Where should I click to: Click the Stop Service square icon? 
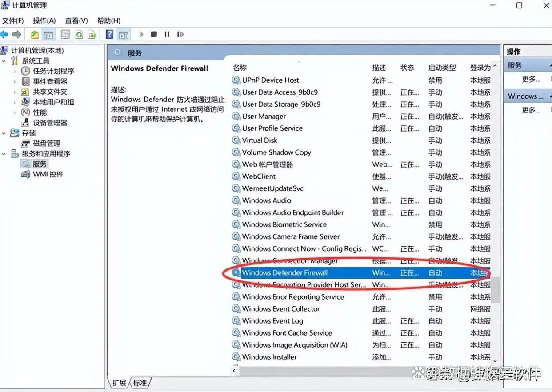point(154,34)
